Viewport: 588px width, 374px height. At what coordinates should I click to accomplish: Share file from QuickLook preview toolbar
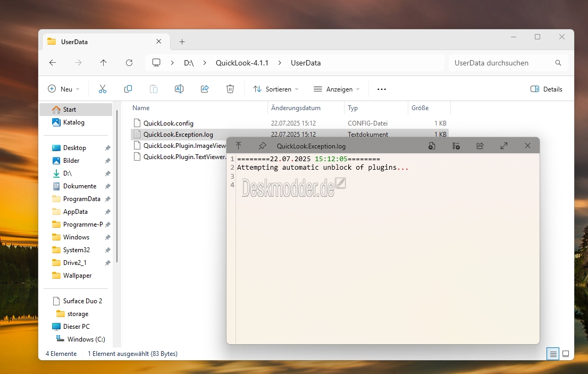(x=480, y=146)
